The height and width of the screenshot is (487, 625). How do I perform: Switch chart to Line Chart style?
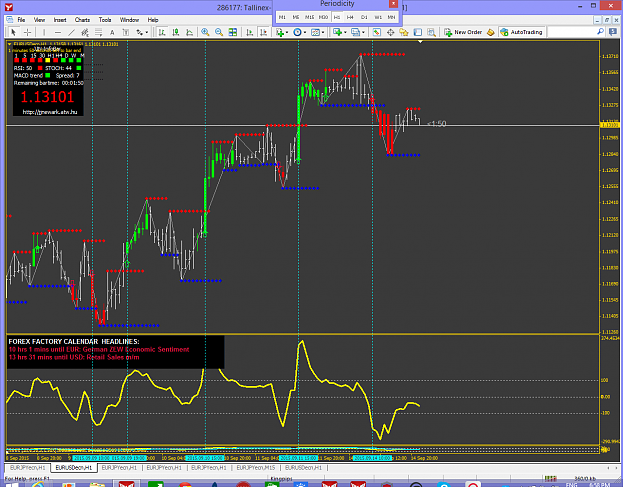click(x=189, y=32)
